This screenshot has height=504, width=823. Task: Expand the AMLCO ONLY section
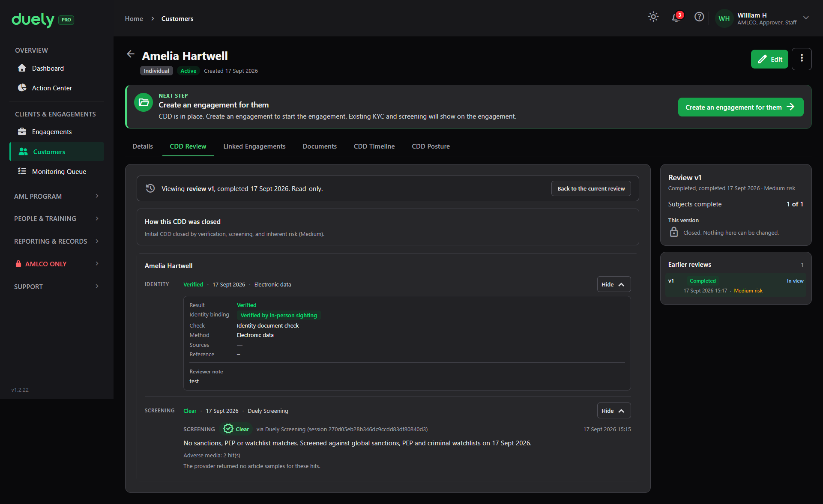click(x=57, y=264)
